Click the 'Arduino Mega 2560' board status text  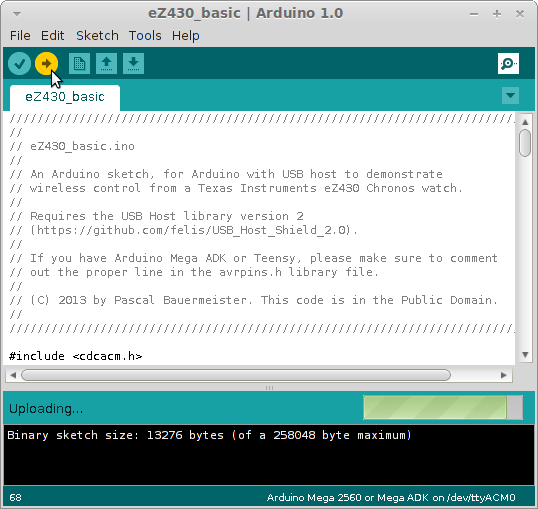click(x=391, y=498)
